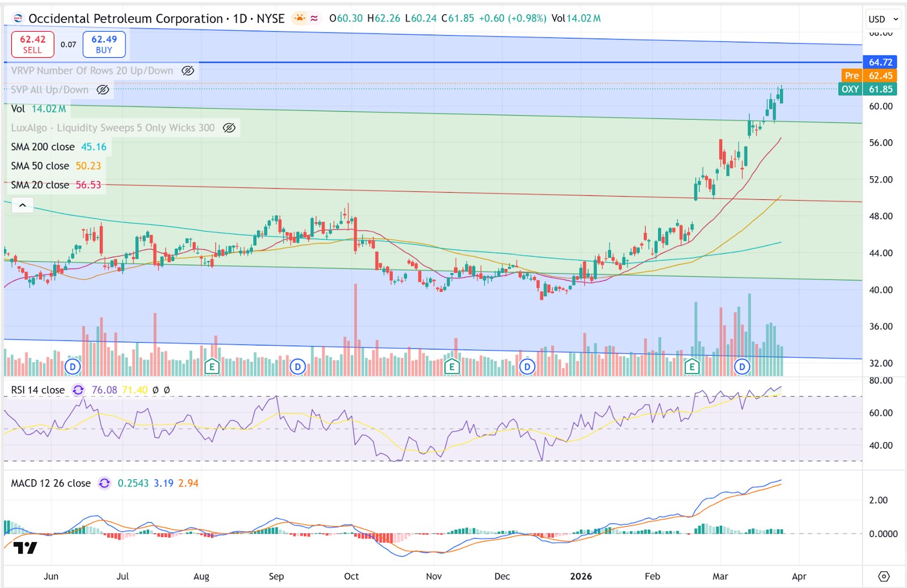The height and width of the screenshot is (588, 907).
Task: Click the Mar label on time axis
Action: [720, 576]
